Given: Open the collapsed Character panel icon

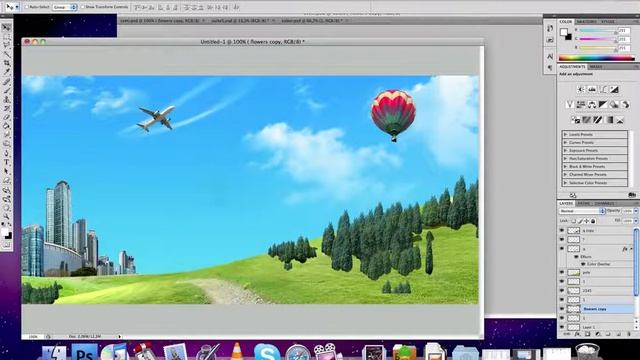Looking at the screenshot, I should pyautogui.click(x=550, y=56).
